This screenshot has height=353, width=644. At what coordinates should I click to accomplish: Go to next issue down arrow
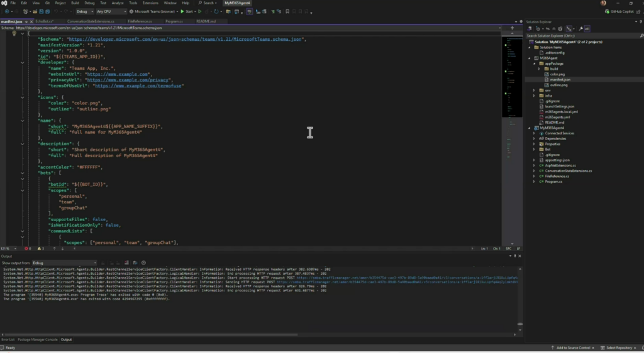(62, 249)
